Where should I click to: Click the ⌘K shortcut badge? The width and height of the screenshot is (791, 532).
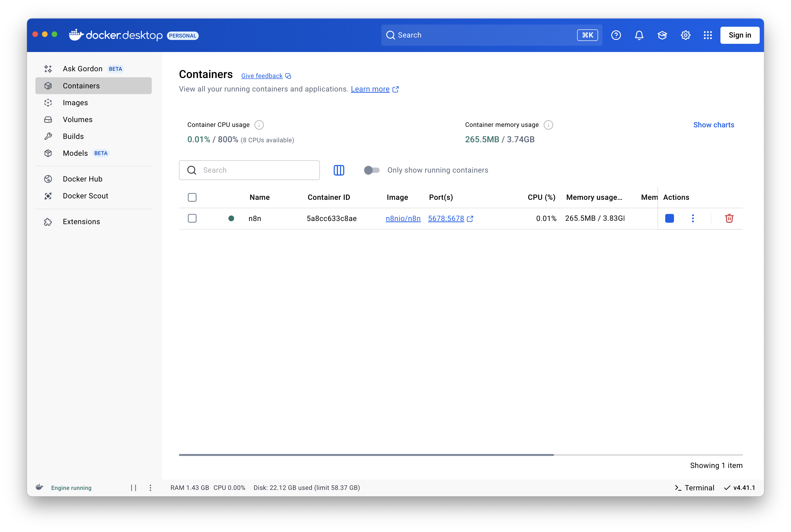coord(587,35)
